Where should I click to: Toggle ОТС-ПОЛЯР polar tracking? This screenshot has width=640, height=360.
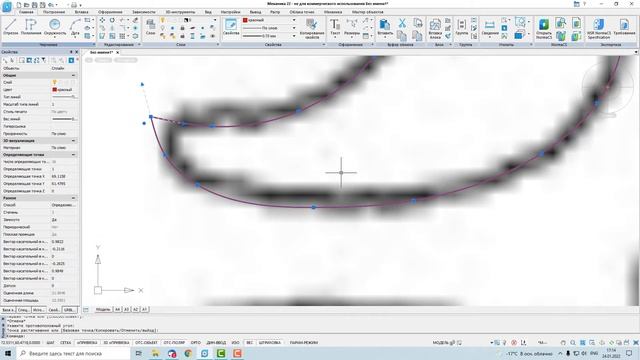click(x=174, y=343)
